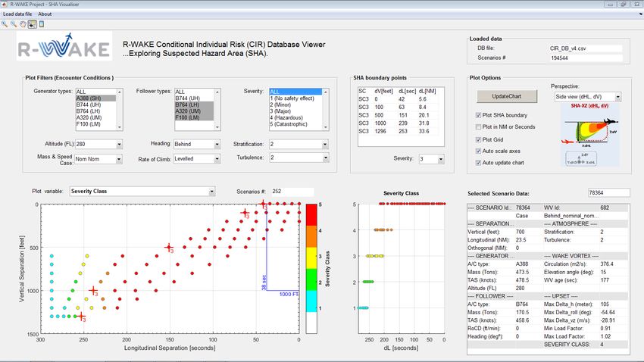This screenshot has width=644, height=362.
Task: Click the Scenarios # field showing 194544
Action: pos(585,58)
